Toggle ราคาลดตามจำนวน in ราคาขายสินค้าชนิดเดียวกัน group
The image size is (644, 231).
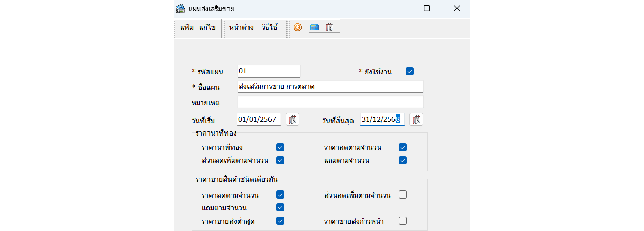(280, 195)
